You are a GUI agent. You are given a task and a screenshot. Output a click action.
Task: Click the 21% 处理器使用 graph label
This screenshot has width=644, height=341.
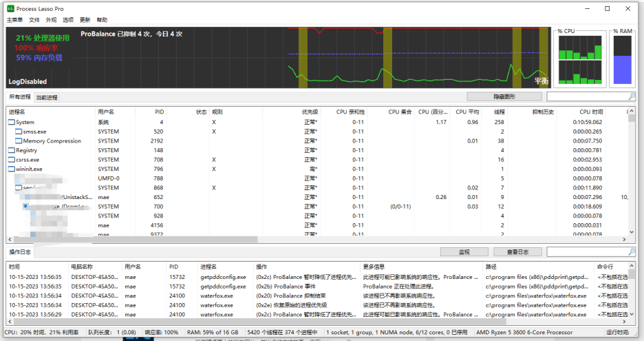click(43, 38)
